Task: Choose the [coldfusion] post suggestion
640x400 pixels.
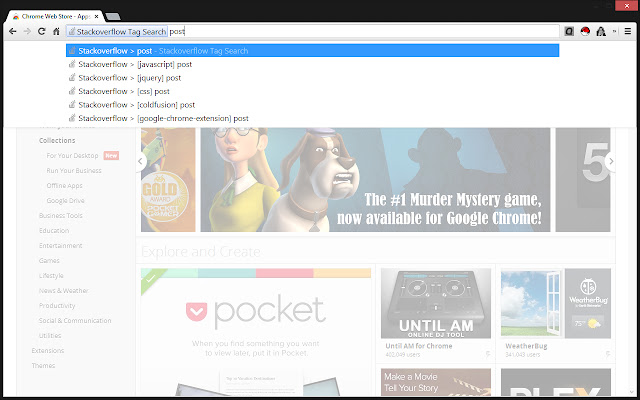Action: 313,104
